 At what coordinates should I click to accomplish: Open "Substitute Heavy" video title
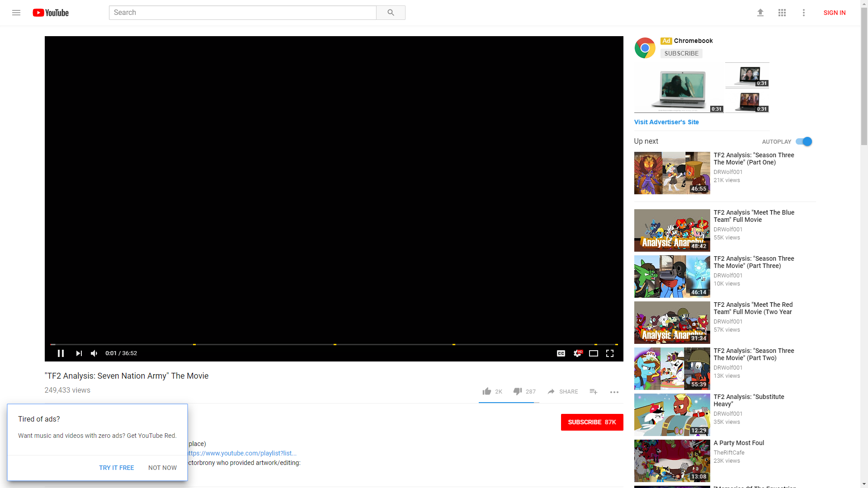(749, 400)
